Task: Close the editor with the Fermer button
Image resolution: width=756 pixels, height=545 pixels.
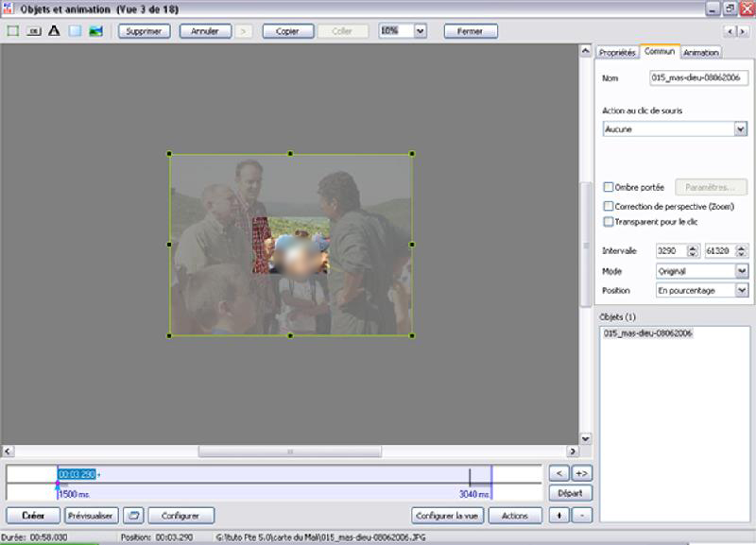Action: click(471, 31)
